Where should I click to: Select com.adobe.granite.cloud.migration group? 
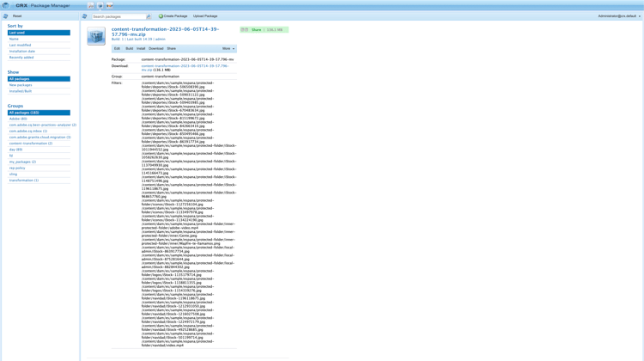coord(39,137)
